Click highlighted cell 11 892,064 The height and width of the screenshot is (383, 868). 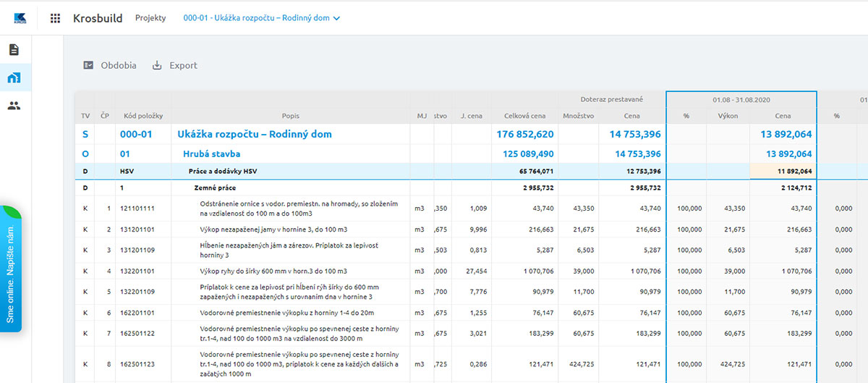click(x=783, y=172)
